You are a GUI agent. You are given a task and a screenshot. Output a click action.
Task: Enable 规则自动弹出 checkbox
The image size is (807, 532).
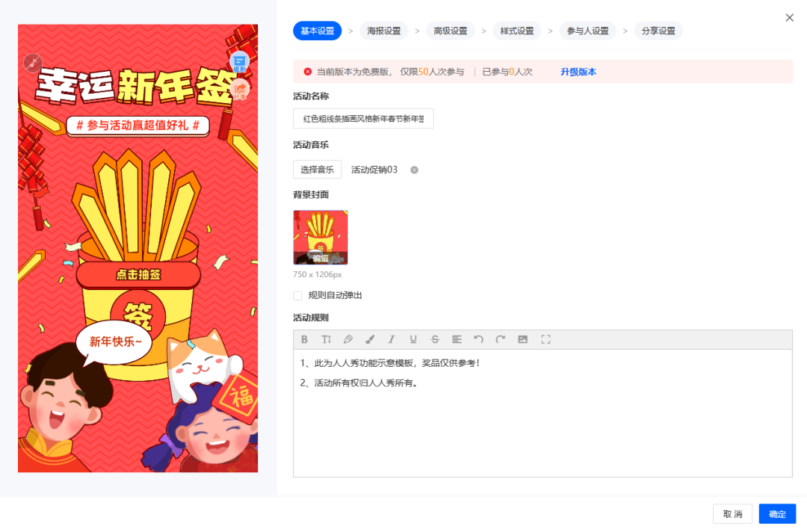[x=297, y=296]
